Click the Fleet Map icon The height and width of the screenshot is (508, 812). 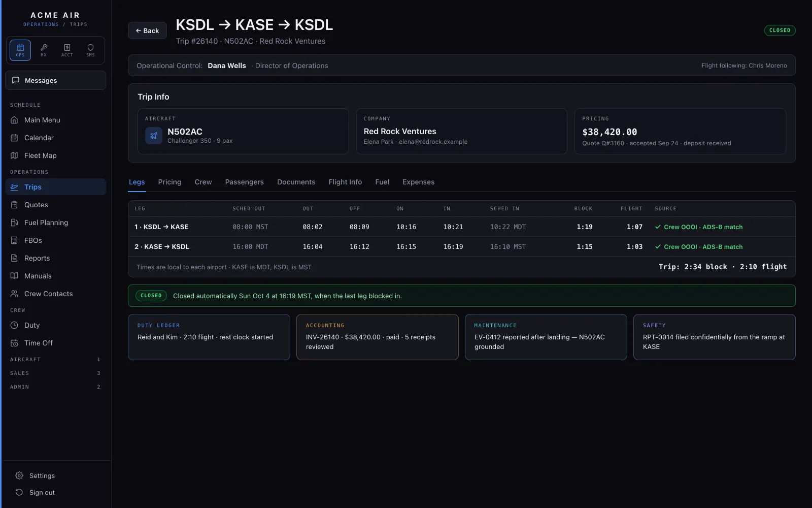[14, 155]
